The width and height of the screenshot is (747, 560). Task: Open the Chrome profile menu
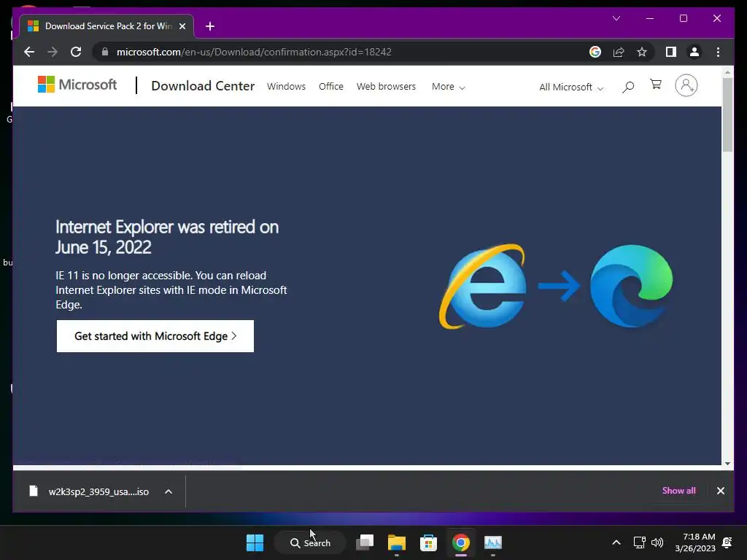(694, 52)
